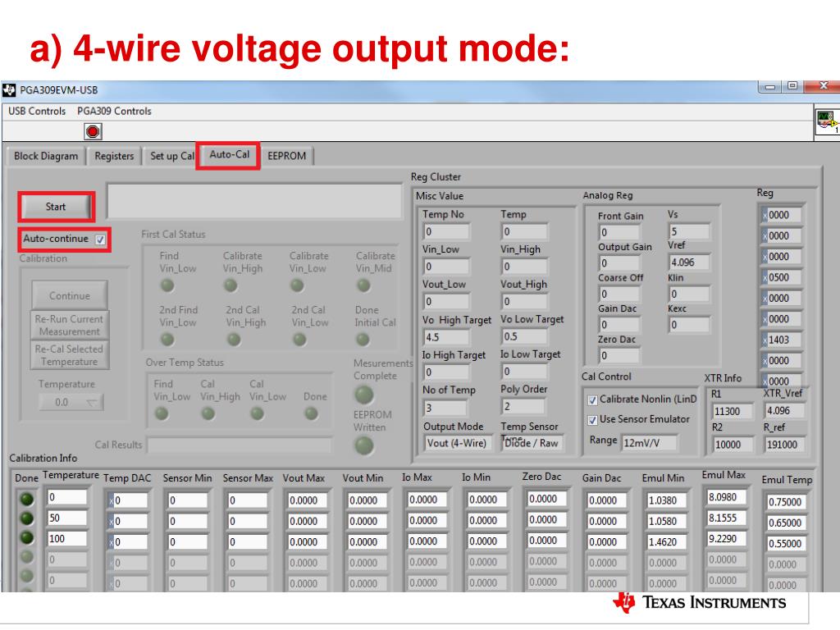
Task: Click the Emul Temp cell 0.55000
Action: [x=787, y=543]
